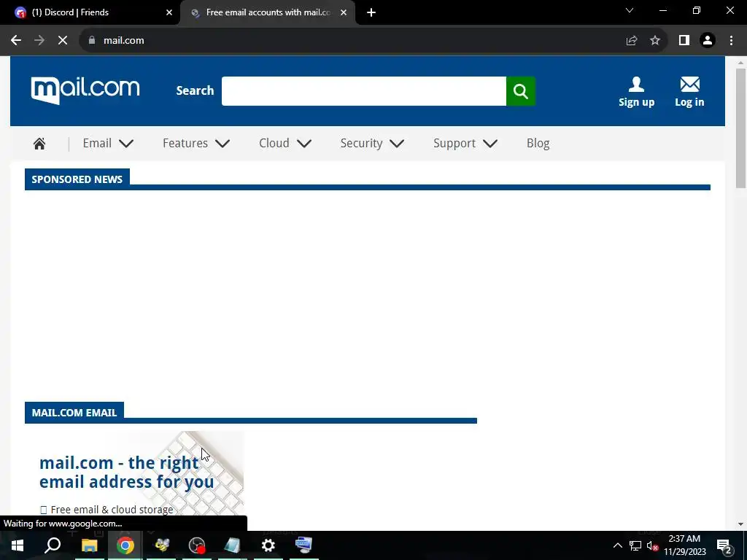The height and width of the screenshot is (560, 747).
Task: Open the bee application in taskbar
Action: [161, 545]
